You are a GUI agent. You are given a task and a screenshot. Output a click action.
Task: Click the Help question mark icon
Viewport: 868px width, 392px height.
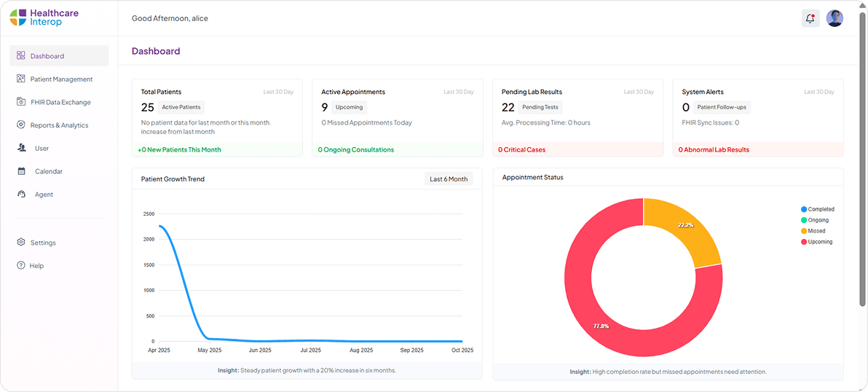click(21, 266)
